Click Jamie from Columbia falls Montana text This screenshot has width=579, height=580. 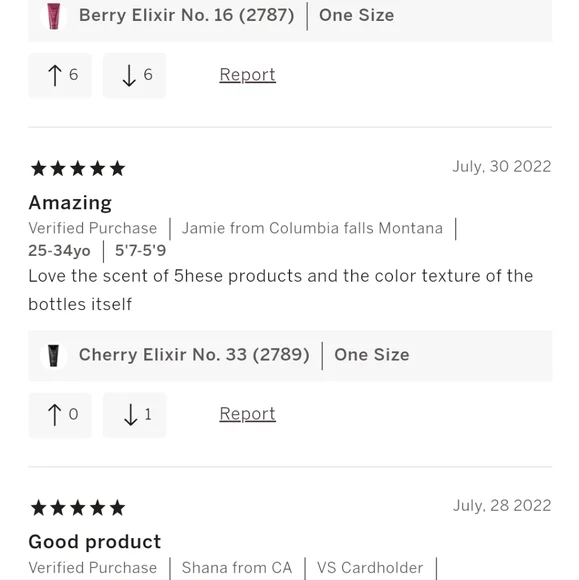point(312,228)
